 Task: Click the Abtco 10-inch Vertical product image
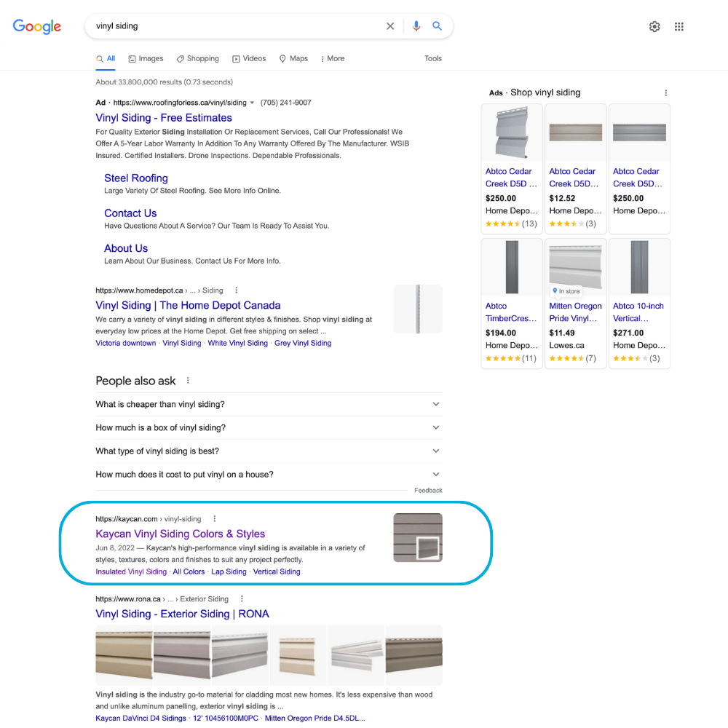pyautogui.click(x=639, y=267)
